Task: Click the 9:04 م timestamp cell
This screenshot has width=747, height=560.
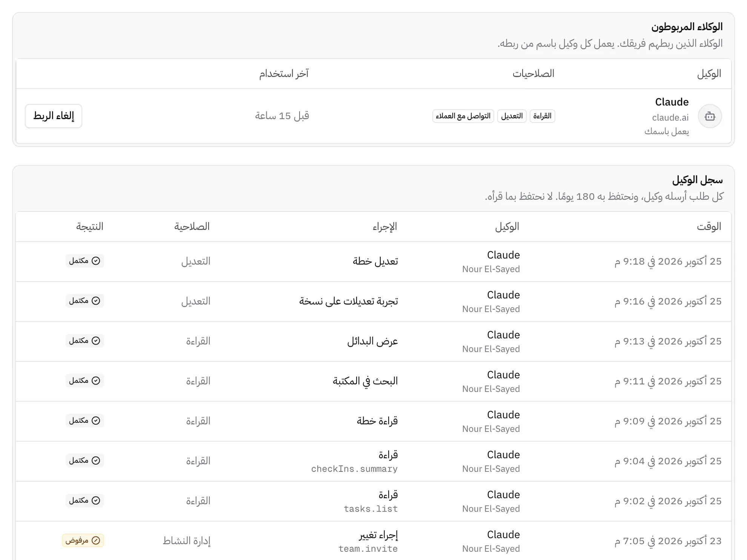Action: point(668,461)
